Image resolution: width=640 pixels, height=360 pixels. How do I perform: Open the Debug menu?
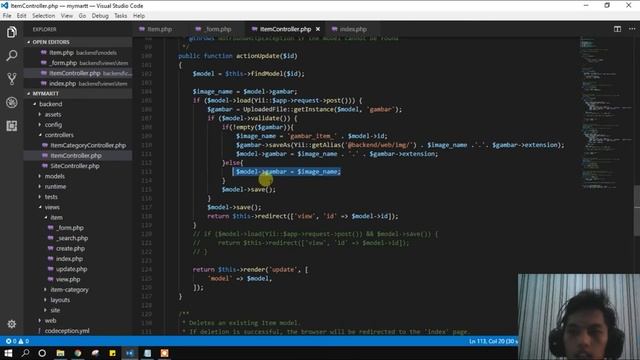point(100,16)
